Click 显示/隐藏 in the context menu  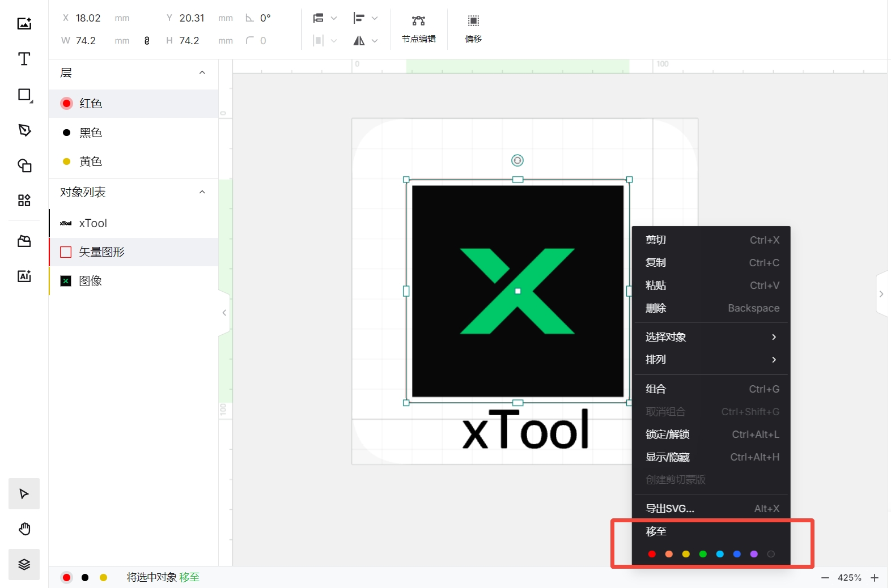[711, 457]
